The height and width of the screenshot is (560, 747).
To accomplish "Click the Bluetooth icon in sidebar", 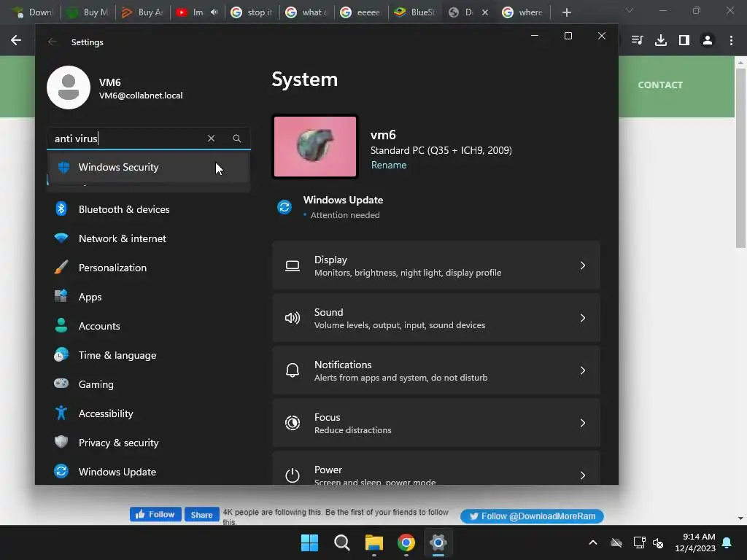I will (61, 209).
